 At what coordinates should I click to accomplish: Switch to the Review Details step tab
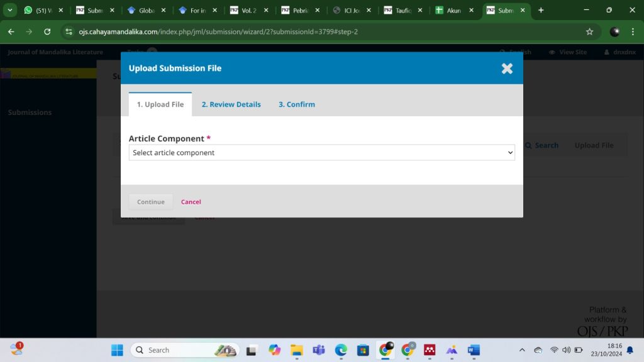[231, 104]
